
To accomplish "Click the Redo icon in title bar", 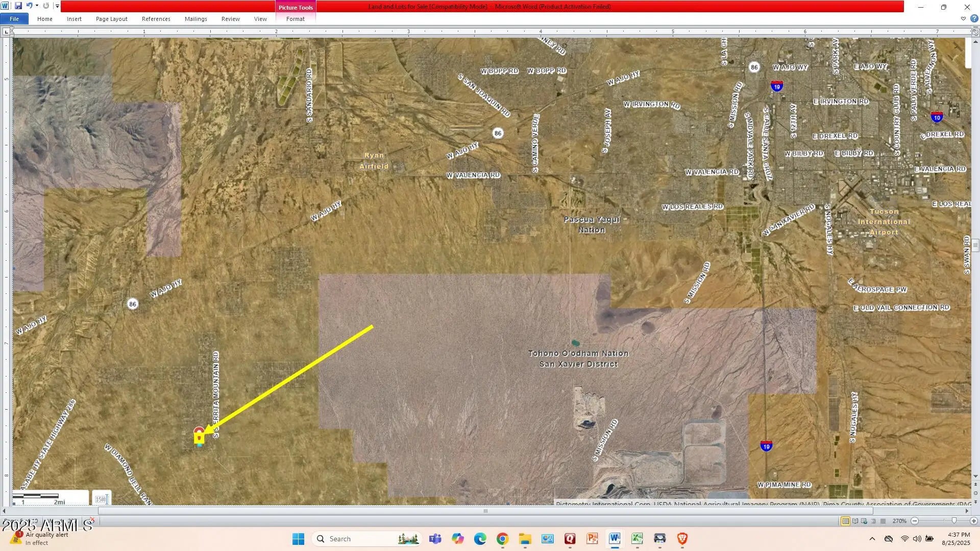I will [46, 6].
